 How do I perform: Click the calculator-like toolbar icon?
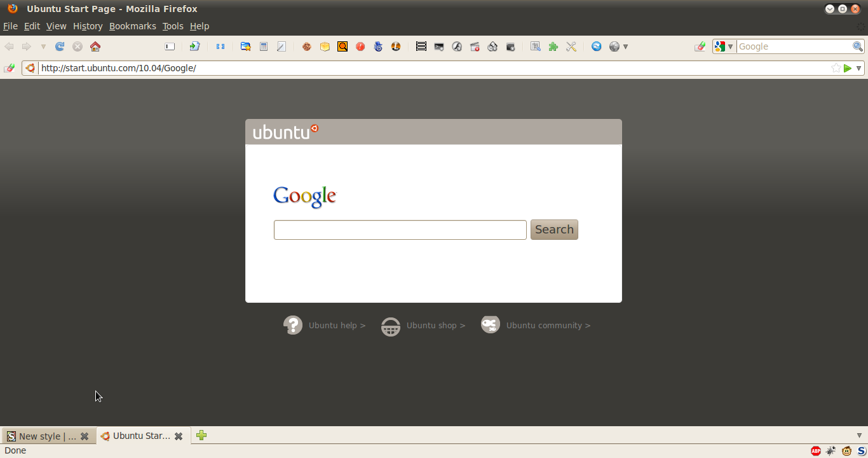pos(264,46)
